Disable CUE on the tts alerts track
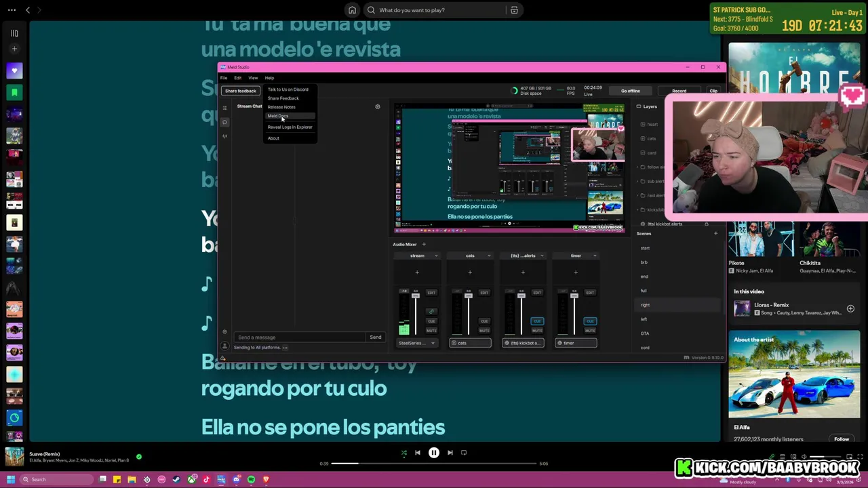 point(537,321)
